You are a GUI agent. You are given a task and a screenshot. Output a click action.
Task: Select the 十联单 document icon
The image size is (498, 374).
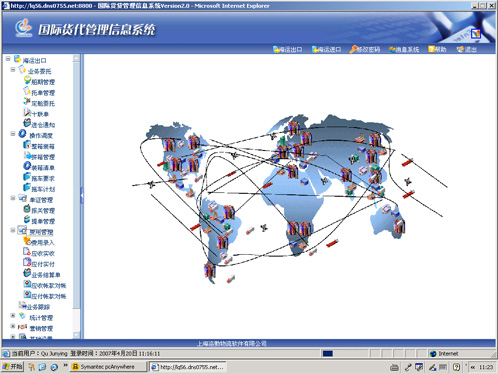(27, 113)
